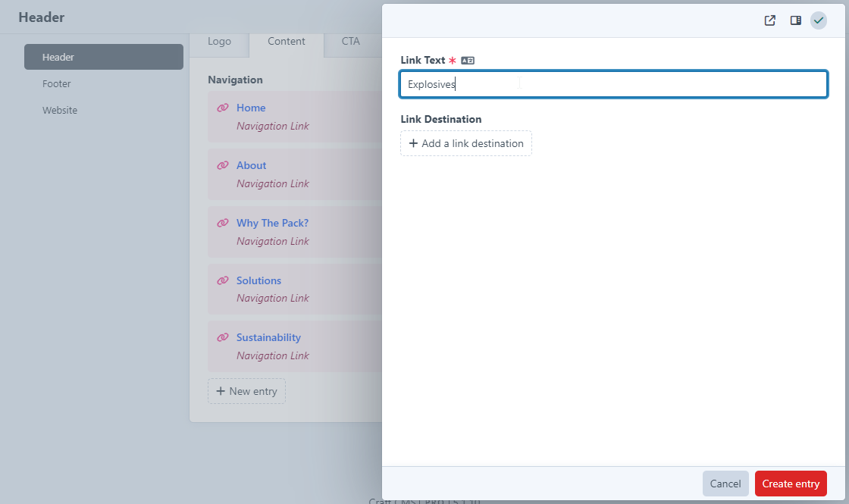Focus the Link Text input field

click(x=612, y=84)
